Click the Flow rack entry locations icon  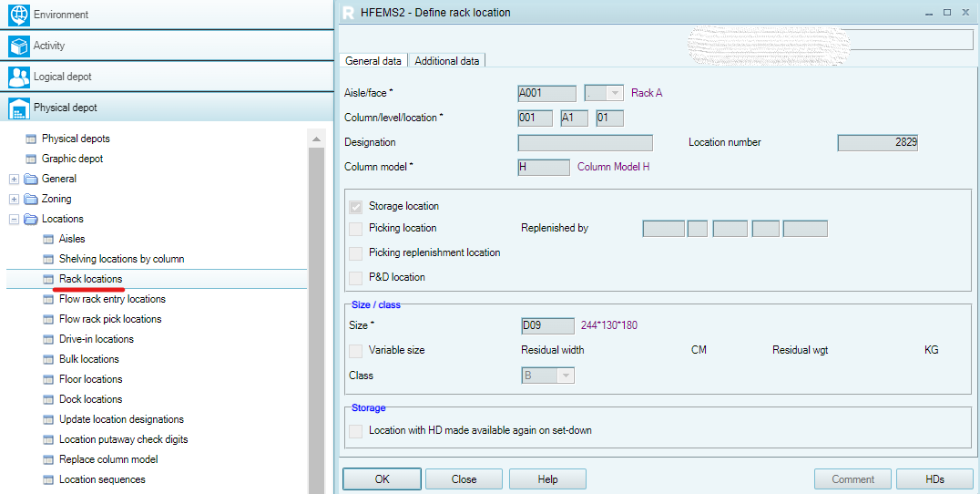(x=48, y=299)
